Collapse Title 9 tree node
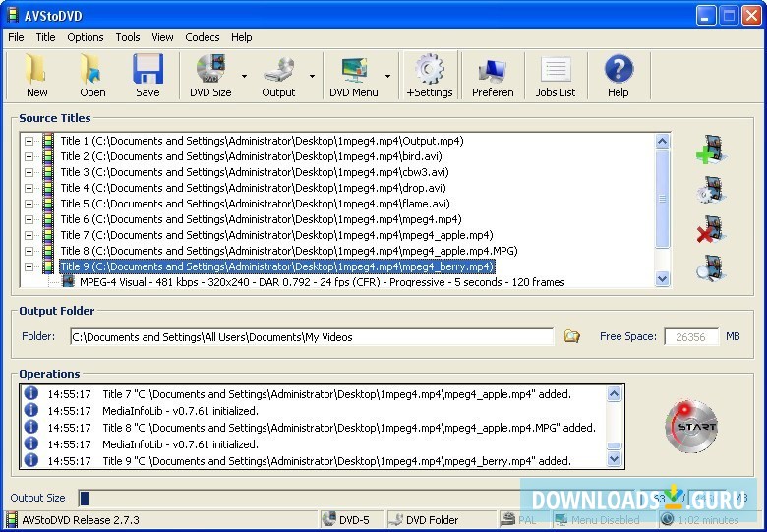Viewport: 767px width, 532px height. 29,266
